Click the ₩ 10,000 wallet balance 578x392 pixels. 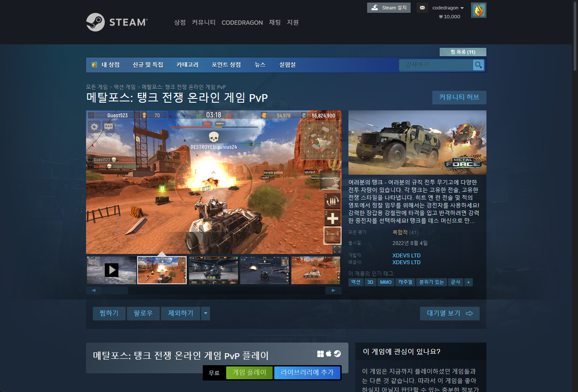tap(449, 17)
